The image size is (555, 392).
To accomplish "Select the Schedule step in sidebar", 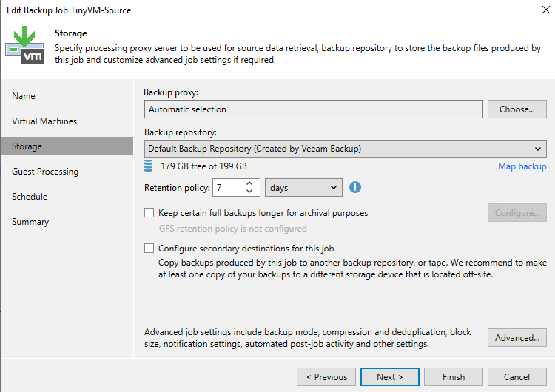I will coord(30,197).
